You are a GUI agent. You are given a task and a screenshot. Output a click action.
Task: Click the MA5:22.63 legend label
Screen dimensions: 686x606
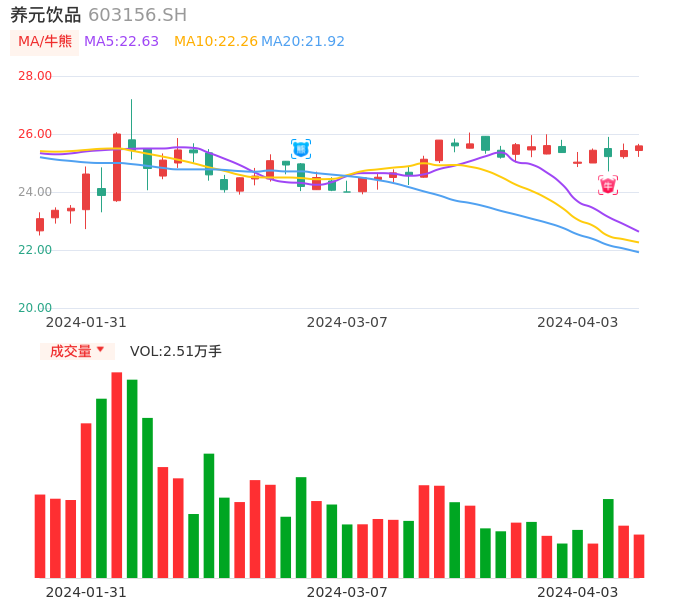[122, 42]
